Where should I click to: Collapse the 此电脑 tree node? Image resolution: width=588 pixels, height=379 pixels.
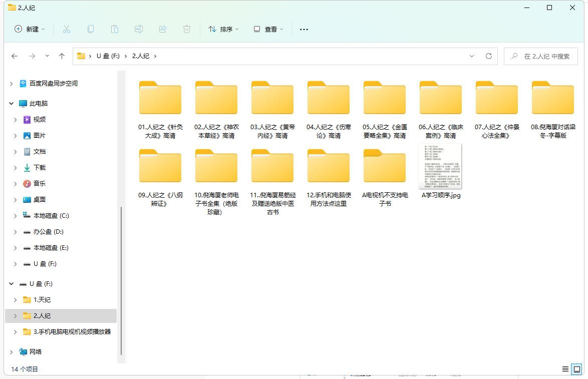click(11, 104)
